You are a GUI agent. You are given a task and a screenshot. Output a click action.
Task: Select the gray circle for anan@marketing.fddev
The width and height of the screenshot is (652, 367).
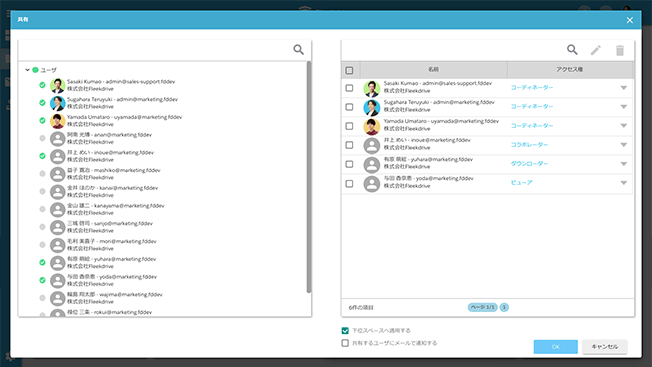coord(42,138)
